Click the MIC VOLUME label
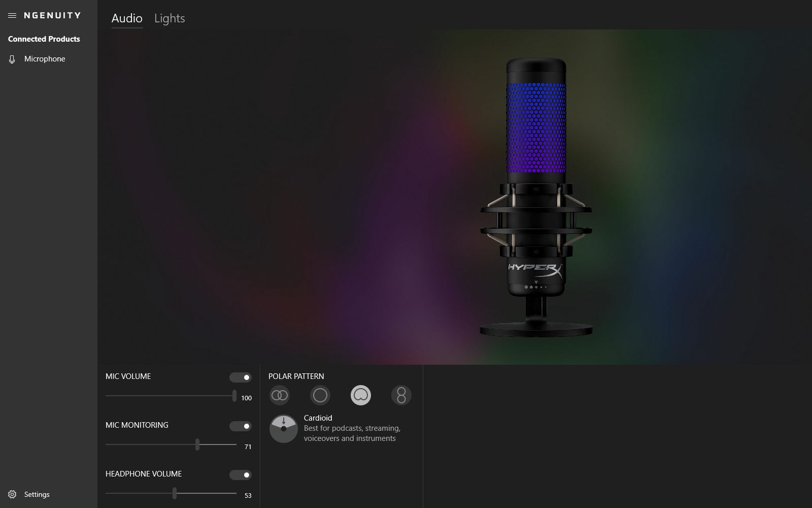Viewport: 812px width, 508px height. coord(128,376)
